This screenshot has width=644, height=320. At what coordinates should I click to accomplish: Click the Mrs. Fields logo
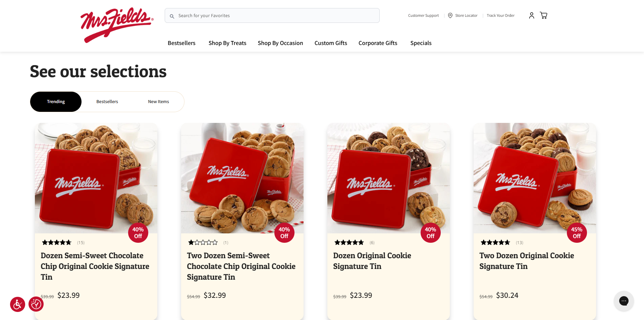[x=117, y=25]
